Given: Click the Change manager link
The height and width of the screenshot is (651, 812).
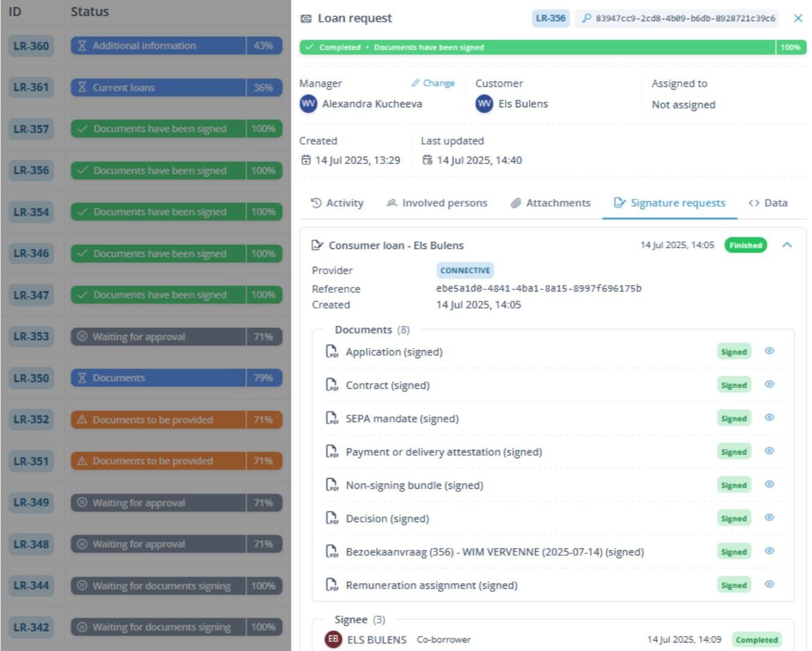Looking at the screenshot, I should click(433, 83).
